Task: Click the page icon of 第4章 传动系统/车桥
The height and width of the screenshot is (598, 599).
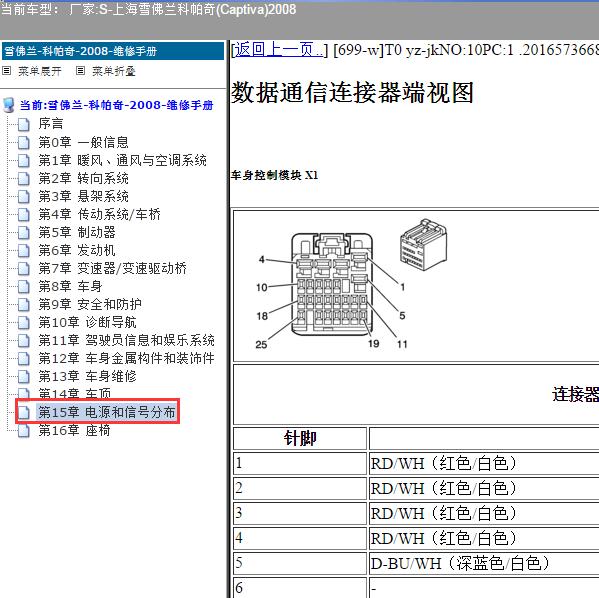Action: (x=24, y=214)
